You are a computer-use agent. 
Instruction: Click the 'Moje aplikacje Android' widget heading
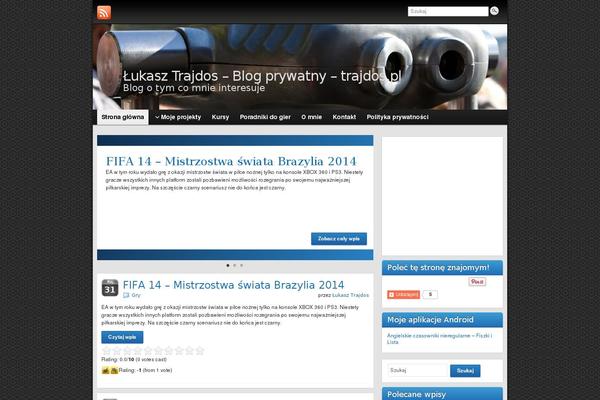click(x=430, y=320)
